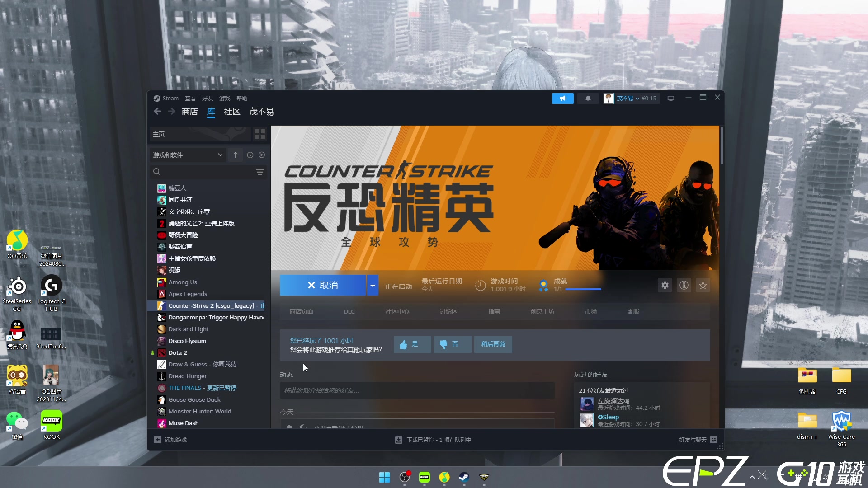868x488 pixels.
Task: Open the 查看 menu
Action: click(x=190, y=99)
